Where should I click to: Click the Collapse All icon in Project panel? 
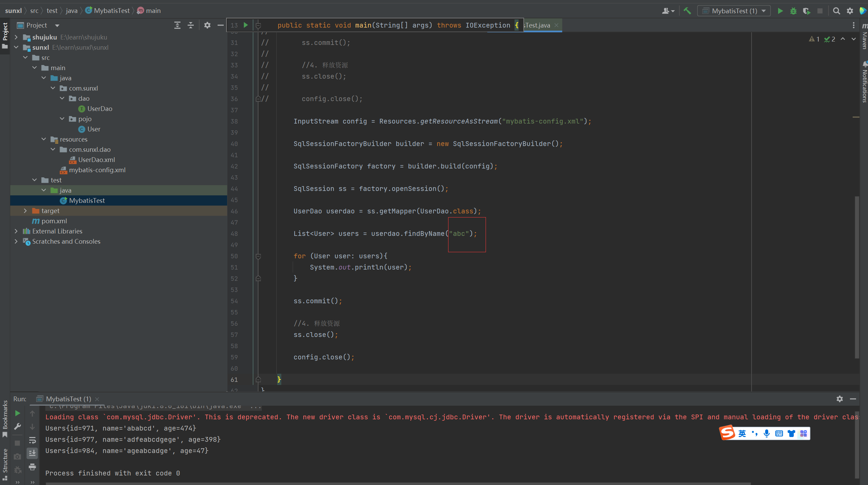[x=191, y=25]
